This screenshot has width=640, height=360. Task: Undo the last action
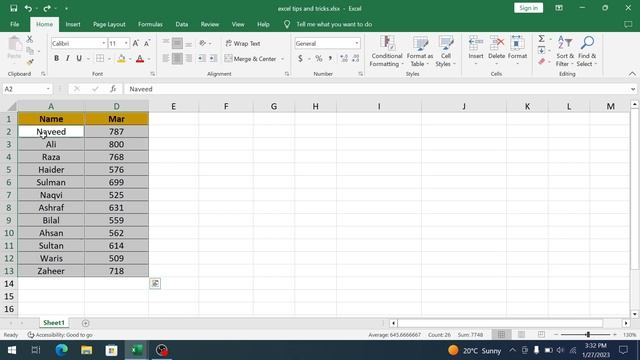[x=28, y=8]
